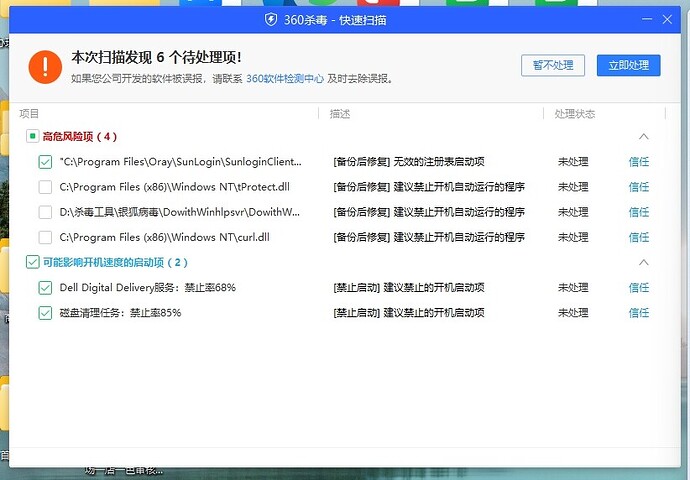Screen dimensions: 690x480
Task: Click the 本次扫描发现 6 个待处理项 heading
Action: click(x=156, y=57)
